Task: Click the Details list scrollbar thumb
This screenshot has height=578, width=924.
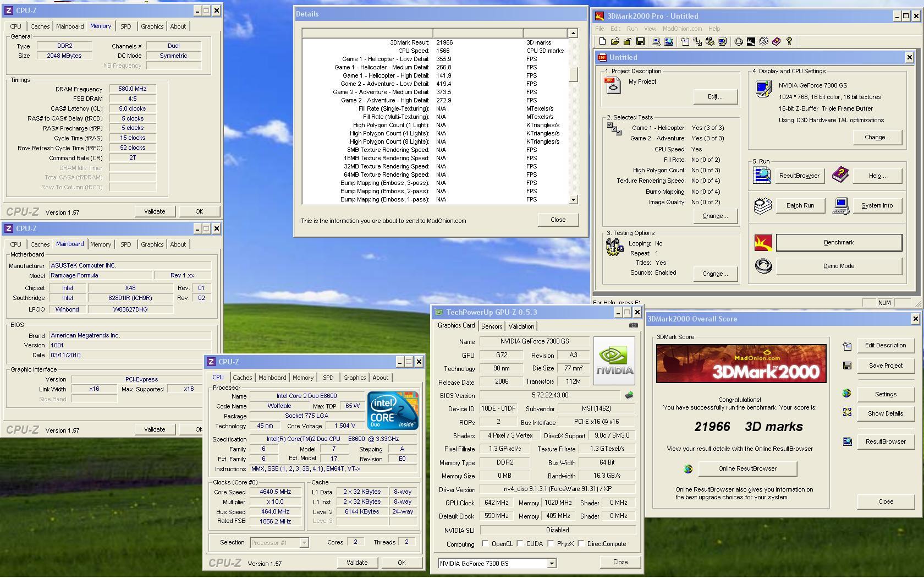Action: [x=573, y=74]
